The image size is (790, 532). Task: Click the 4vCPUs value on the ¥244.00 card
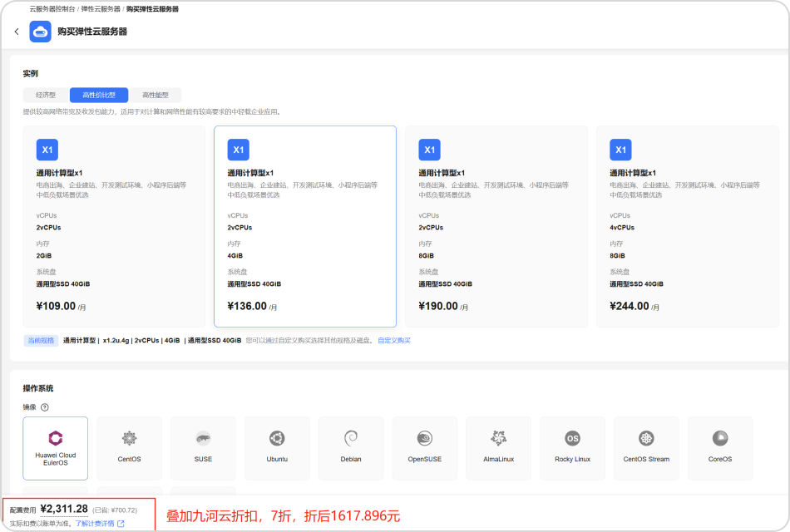pos(622,228)
